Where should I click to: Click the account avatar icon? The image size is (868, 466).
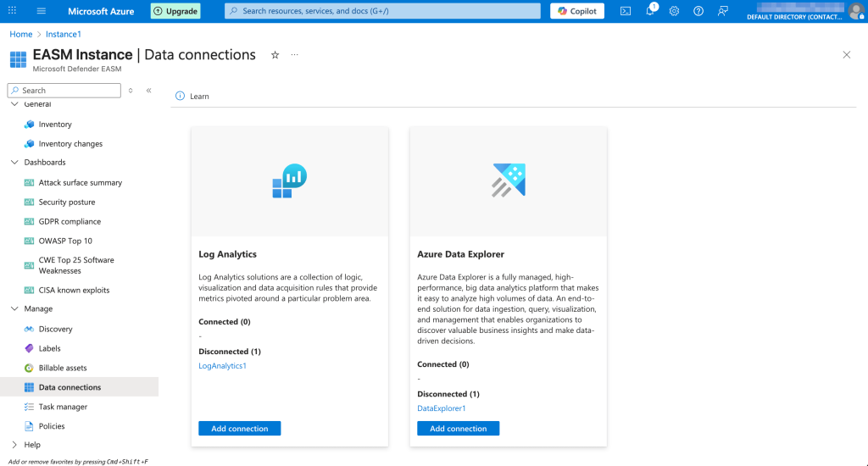(x=857, y=11)
